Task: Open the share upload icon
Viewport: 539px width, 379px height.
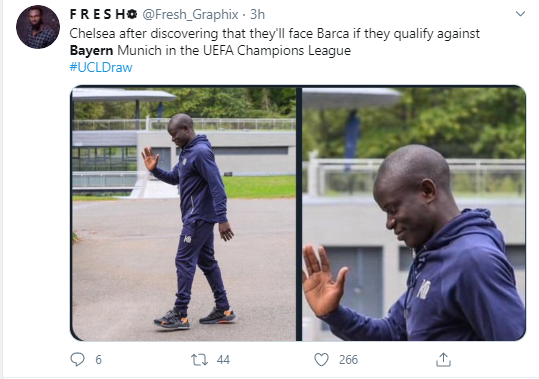Action: point(443,360)
